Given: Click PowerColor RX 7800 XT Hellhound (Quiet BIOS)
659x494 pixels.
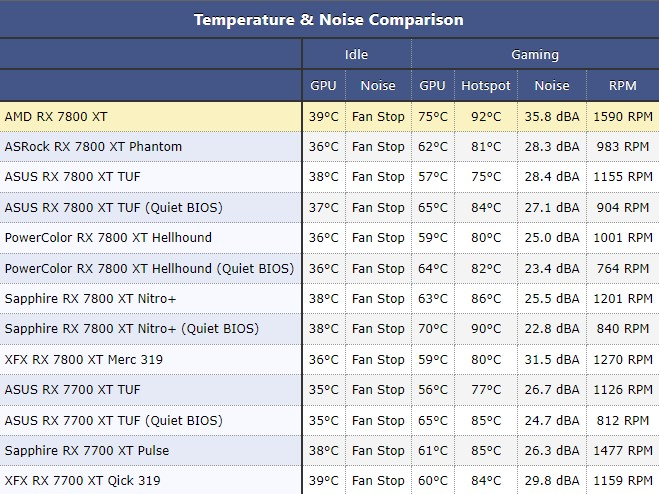Looking at the screenshot, I should point(149,268).
